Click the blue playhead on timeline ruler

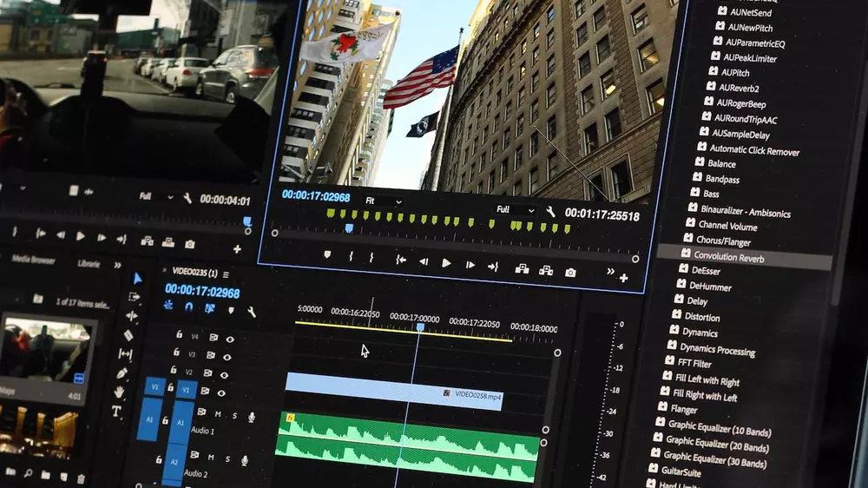pos(420,327)
